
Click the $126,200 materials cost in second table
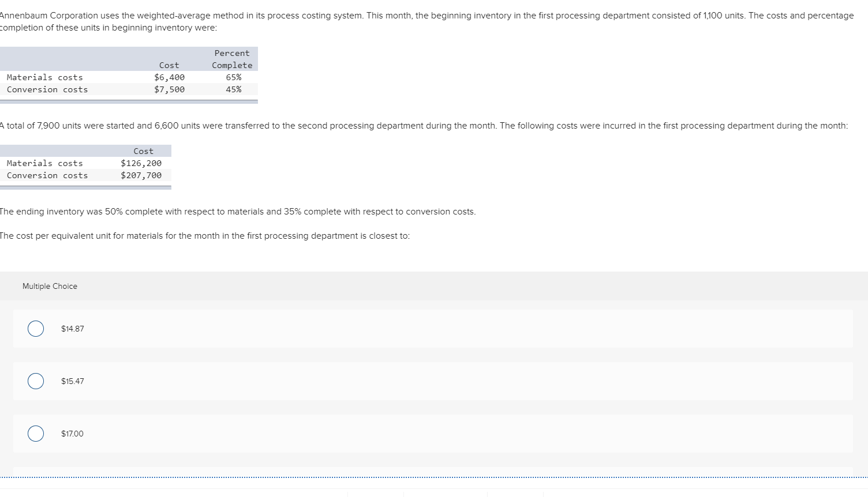tap(141, 163)
